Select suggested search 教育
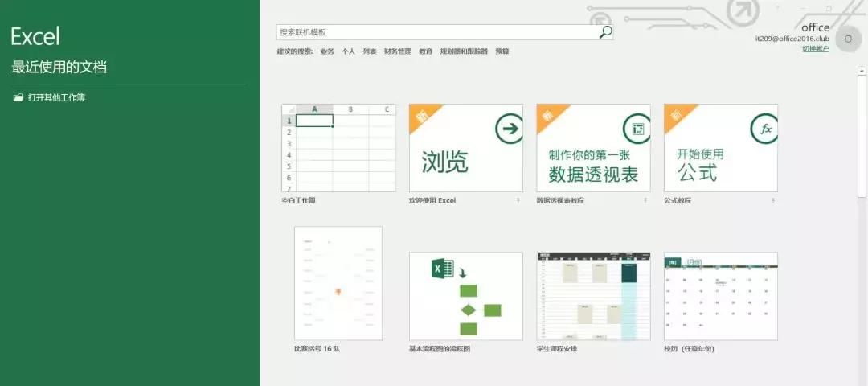Screen dimensions: 868x386 tap(426, 51)
